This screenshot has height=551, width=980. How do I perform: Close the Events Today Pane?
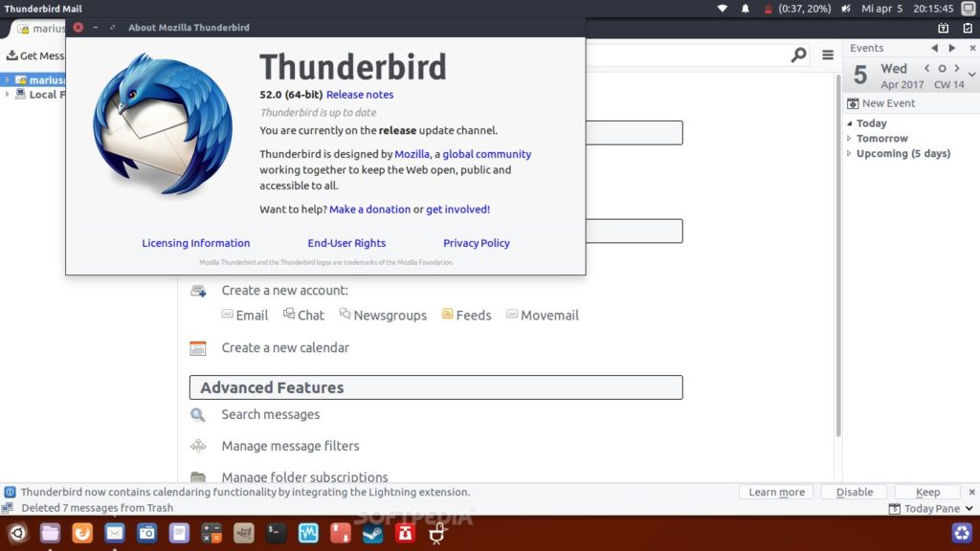click(972, 48)
